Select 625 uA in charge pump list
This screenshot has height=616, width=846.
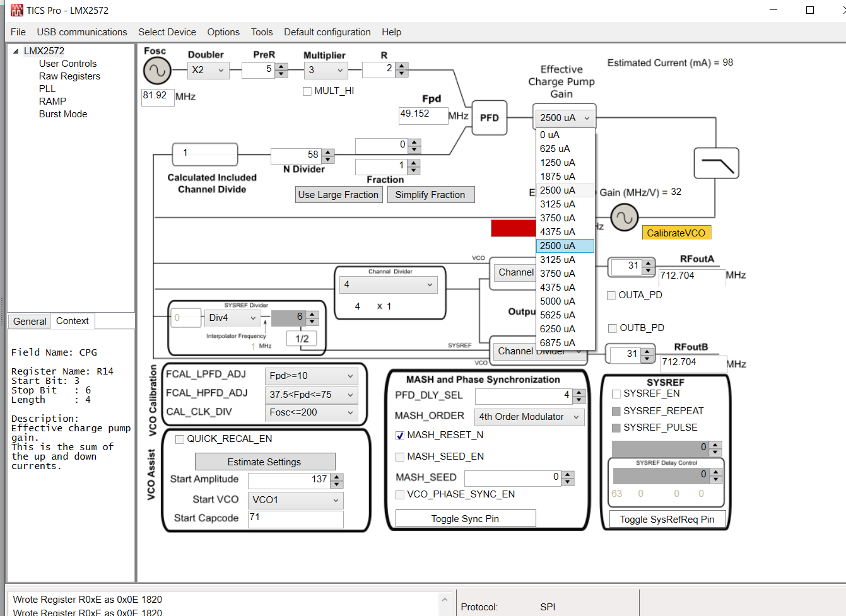[x=565, y=149]
